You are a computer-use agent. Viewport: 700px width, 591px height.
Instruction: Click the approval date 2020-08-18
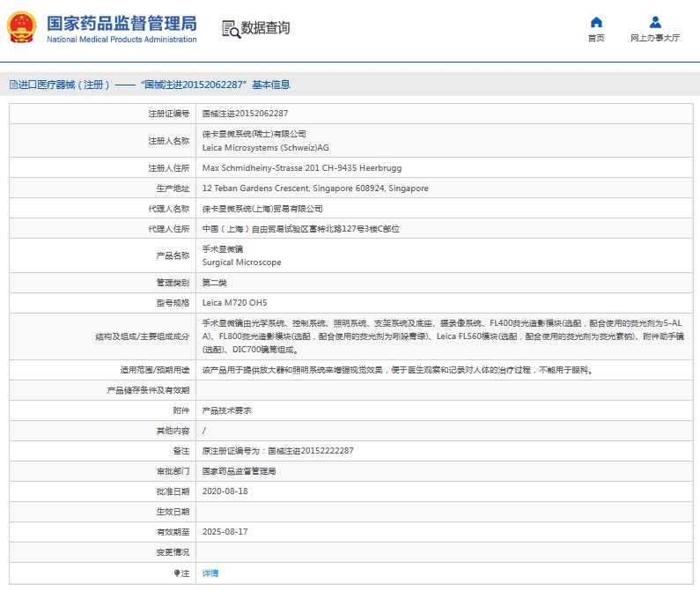[225, 491]
